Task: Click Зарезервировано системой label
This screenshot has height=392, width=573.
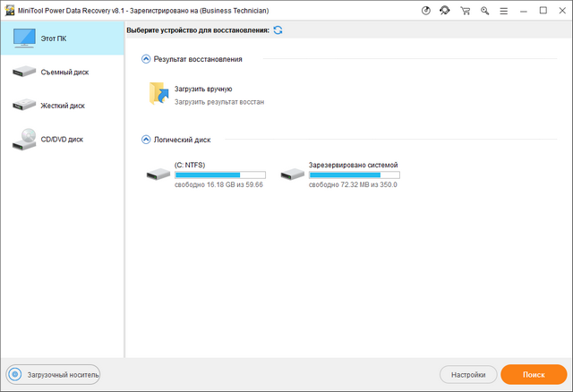Action: coord(353,165)
